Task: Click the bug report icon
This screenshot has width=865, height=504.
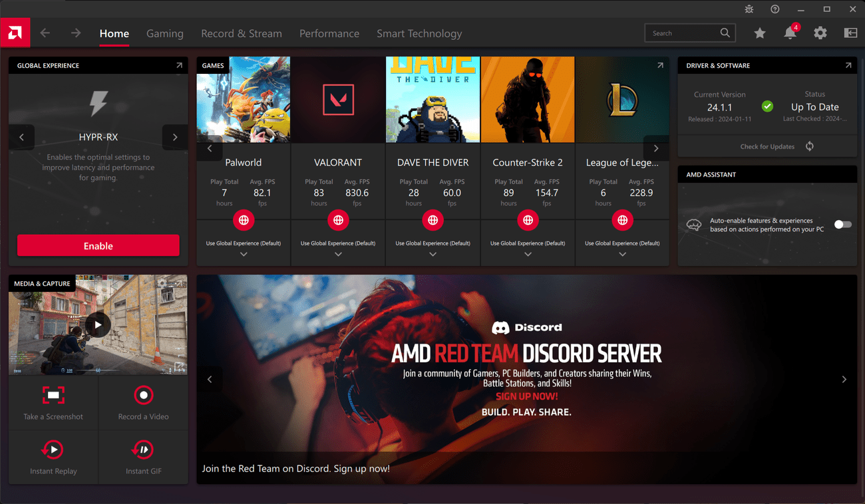Action: (x=749, y=9)
